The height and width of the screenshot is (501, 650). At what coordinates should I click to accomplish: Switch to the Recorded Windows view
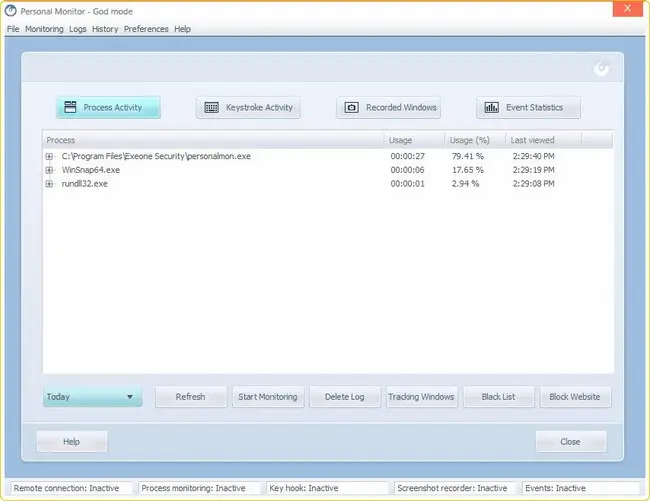388,107
